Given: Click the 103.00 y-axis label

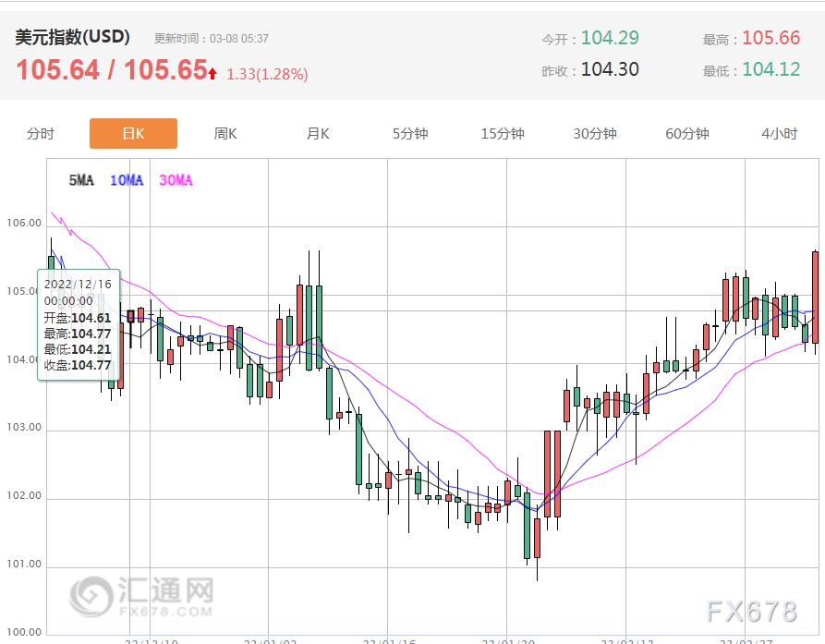Looking at the screenshot, I should [x=24, y=427].
